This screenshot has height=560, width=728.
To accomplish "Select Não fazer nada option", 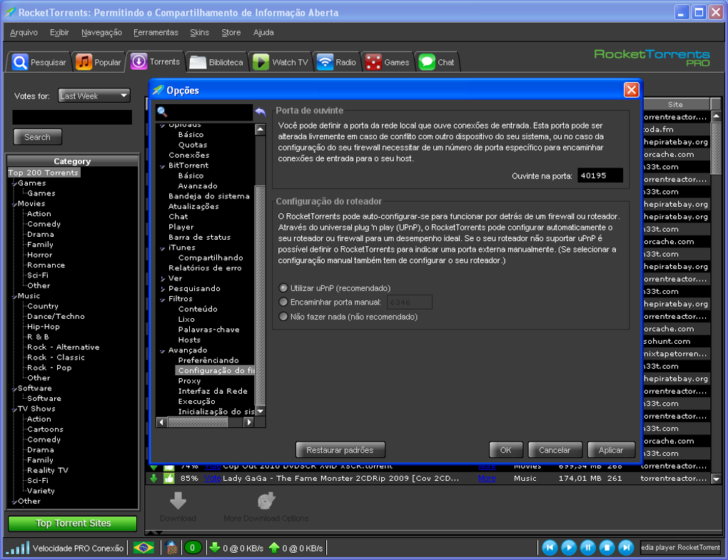I will [x=283, y=317].
